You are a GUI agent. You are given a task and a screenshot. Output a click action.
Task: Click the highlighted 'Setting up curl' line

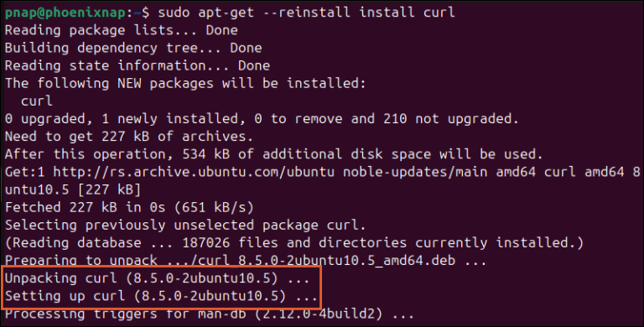click(161, 296)
